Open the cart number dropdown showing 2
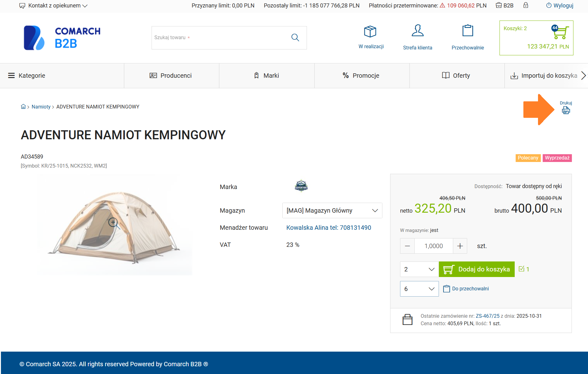 tap(419, 269)
